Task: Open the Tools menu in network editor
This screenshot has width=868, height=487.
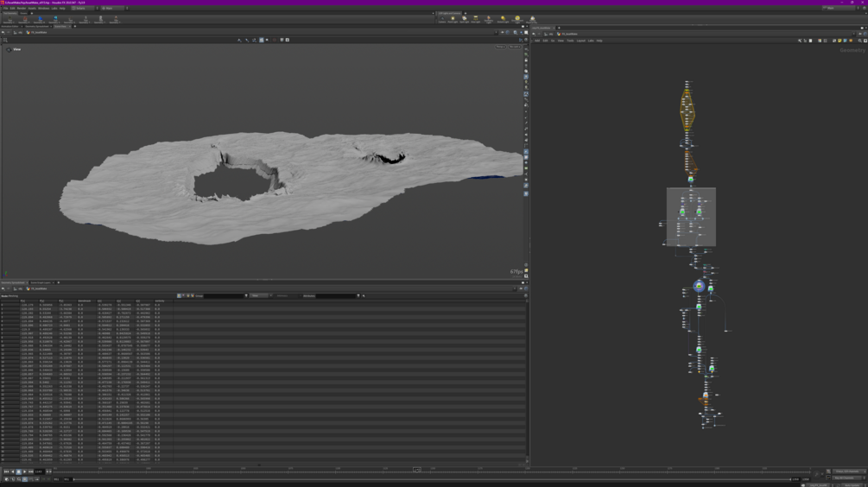Action: coord(570,41)
